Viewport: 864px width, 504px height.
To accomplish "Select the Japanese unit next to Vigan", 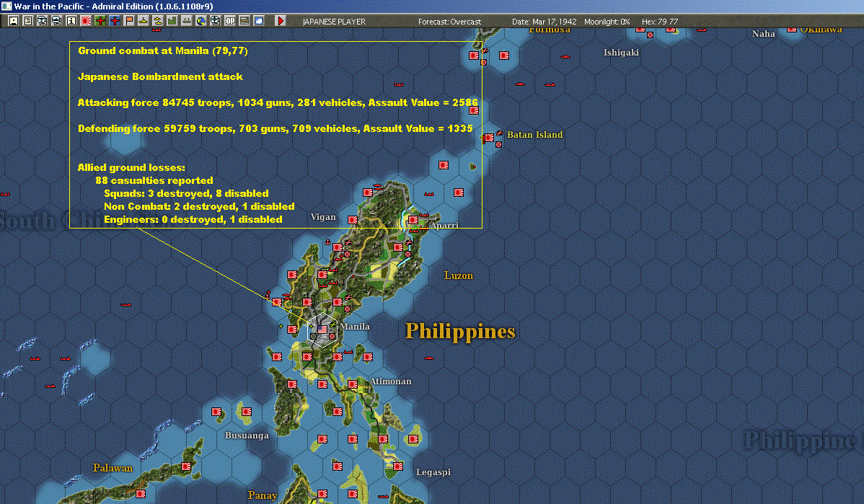I will 352,220.
